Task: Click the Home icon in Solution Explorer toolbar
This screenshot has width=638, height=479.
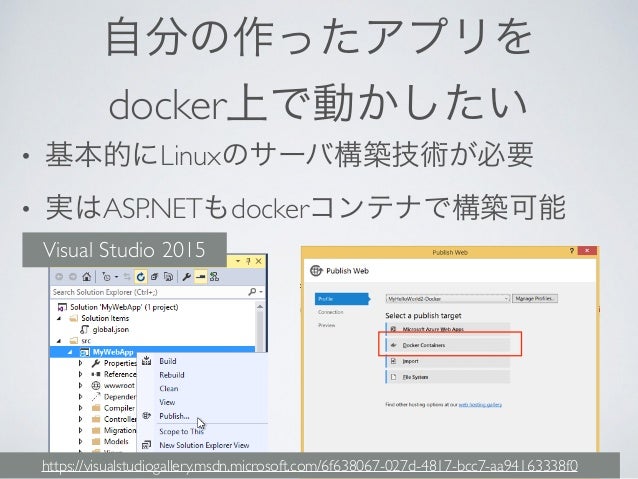Action: tap(86, 277)
